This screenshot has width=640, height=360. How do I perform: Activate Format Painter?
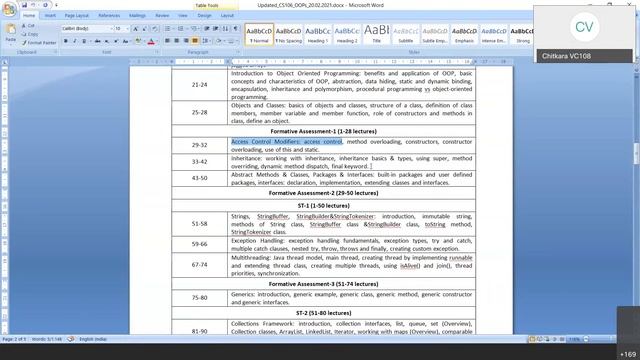39,42
